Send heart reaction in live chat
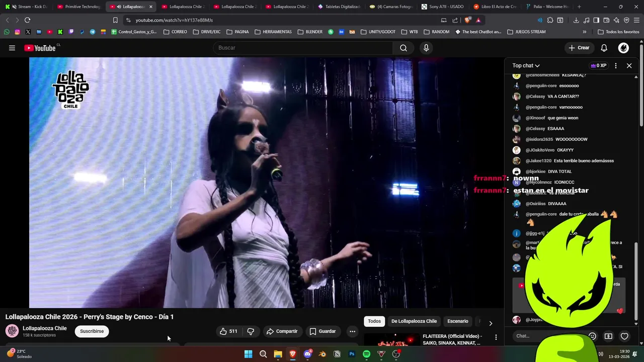This screenshot has height=362, width=644. coord(624,336)
